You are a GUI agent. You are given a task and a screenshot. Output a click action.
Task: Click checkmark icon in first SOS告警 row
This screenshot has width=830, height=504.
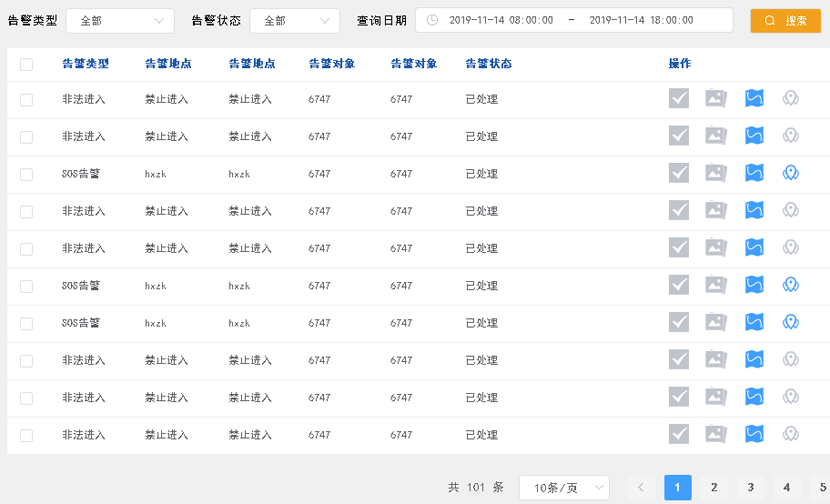coord(679,173)
